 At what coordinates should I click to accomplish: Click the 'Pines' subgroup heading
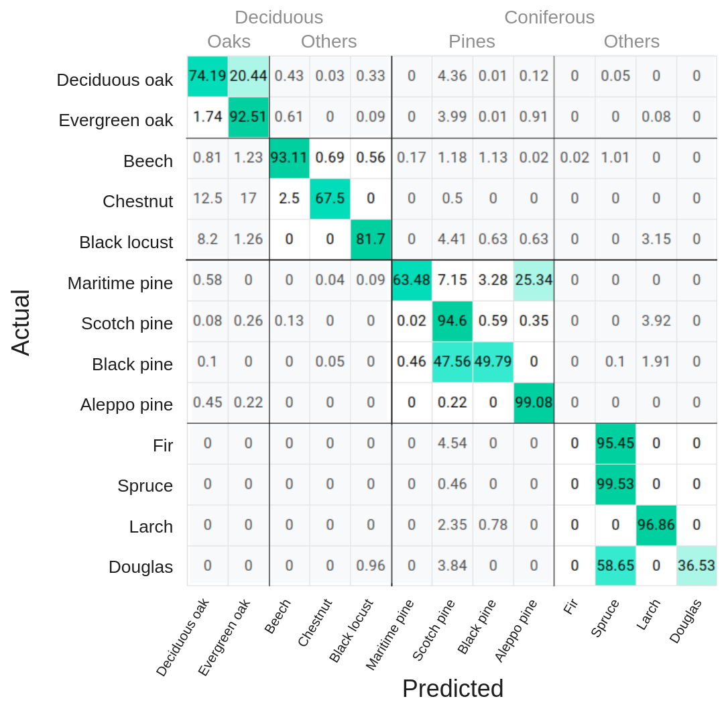[472, 42]
